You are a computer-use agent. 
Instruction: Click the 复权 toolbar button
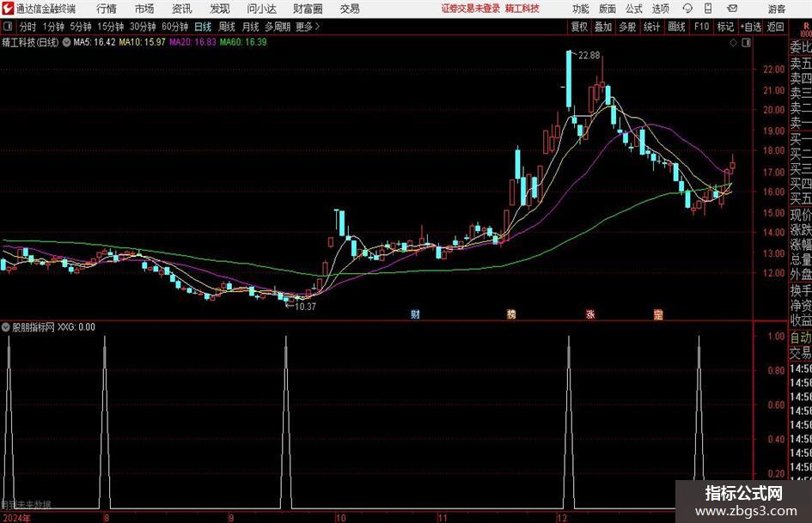pyautogui.click(x=579, y=27)
